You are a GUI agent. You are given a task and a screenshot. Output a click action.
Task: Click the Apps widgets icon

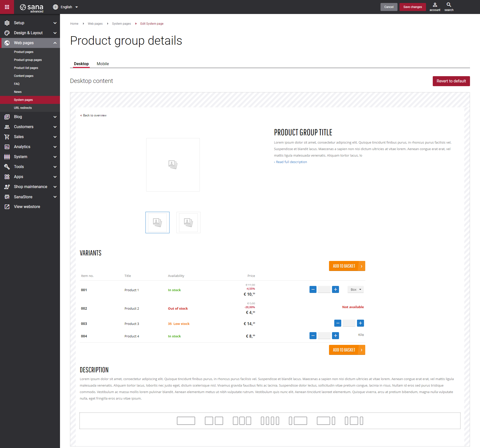[x=7, y=177]
